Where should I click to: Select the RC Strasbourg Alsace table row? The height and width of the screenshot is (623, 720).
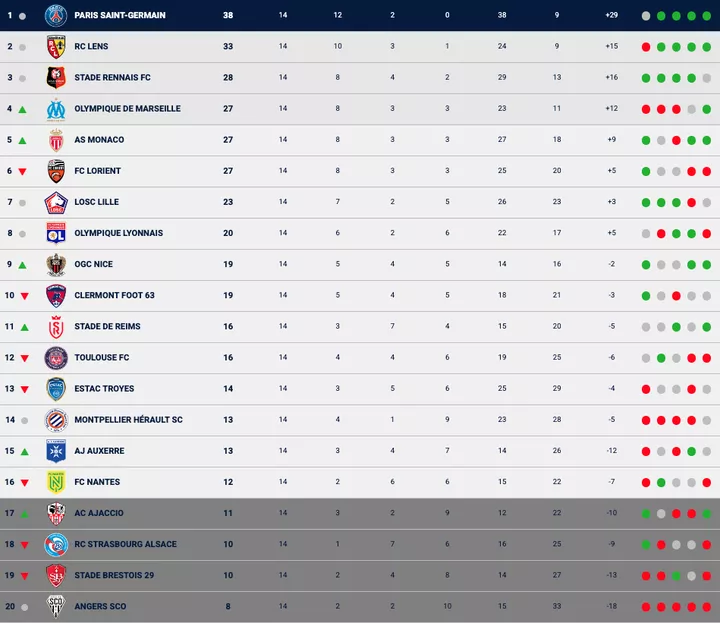point(360,544)
